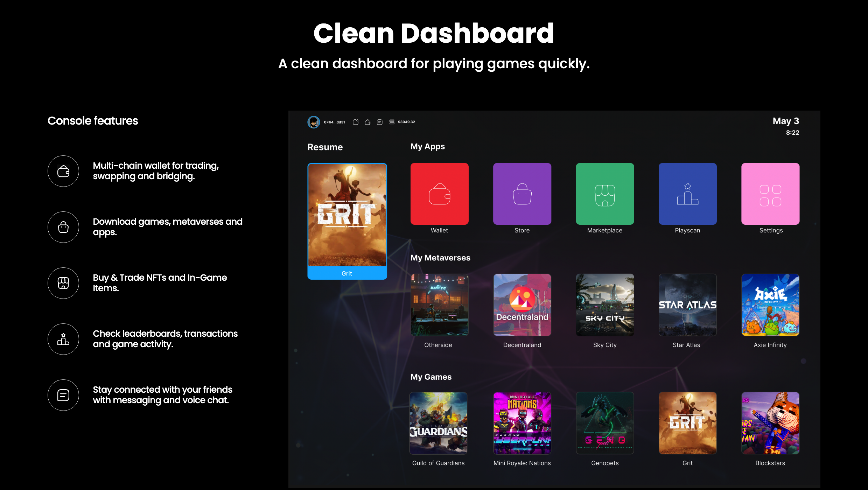Click the May 3 date display
This screenshot has height=490, width=868.
click(x=786, y=121)
